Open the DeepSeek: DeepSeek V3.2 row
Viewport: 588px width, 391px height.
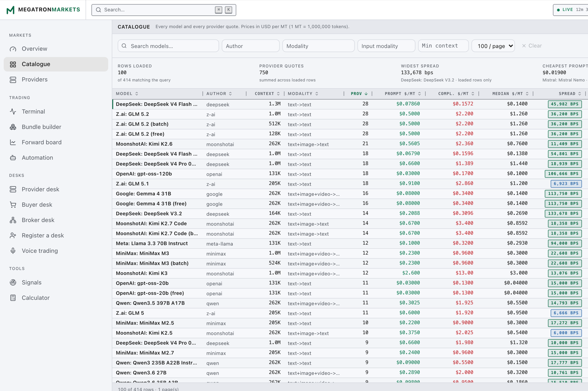pos(350,214)
